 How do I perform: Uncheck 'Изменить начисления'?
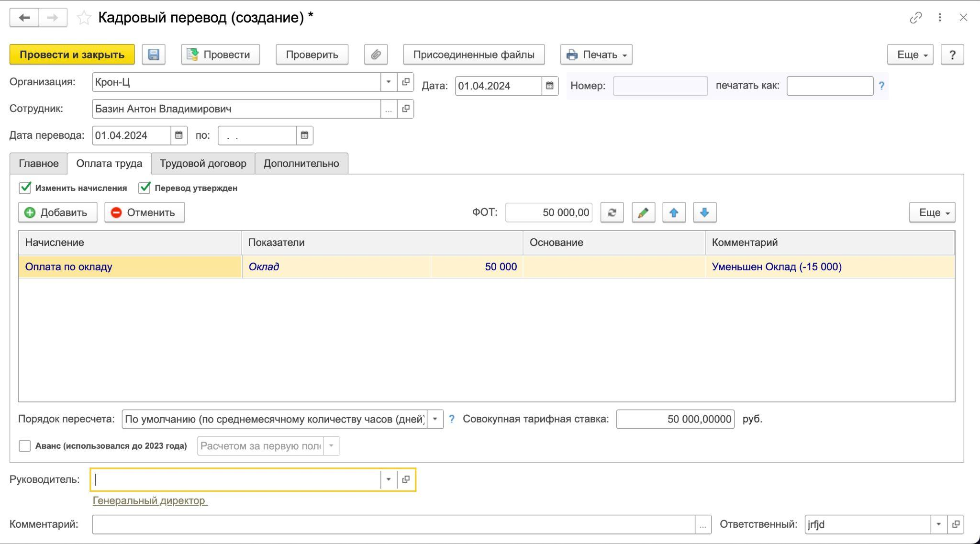(25, 188)
